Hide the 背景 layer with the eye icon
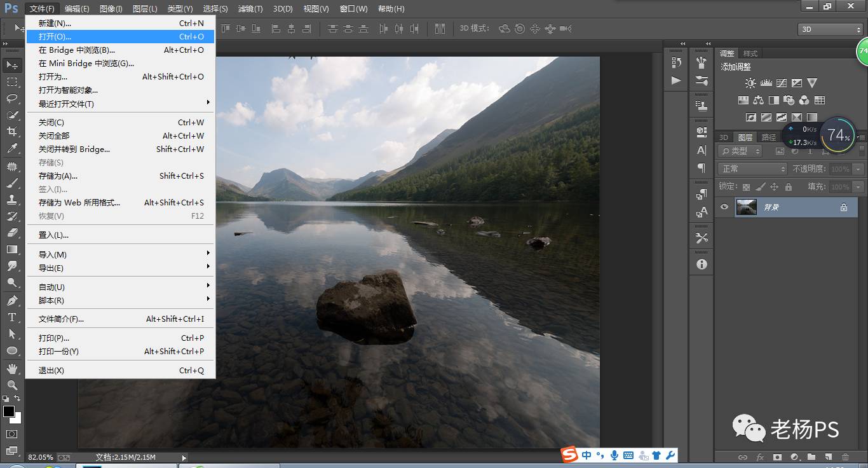868x468 pixels. point(724,207)
